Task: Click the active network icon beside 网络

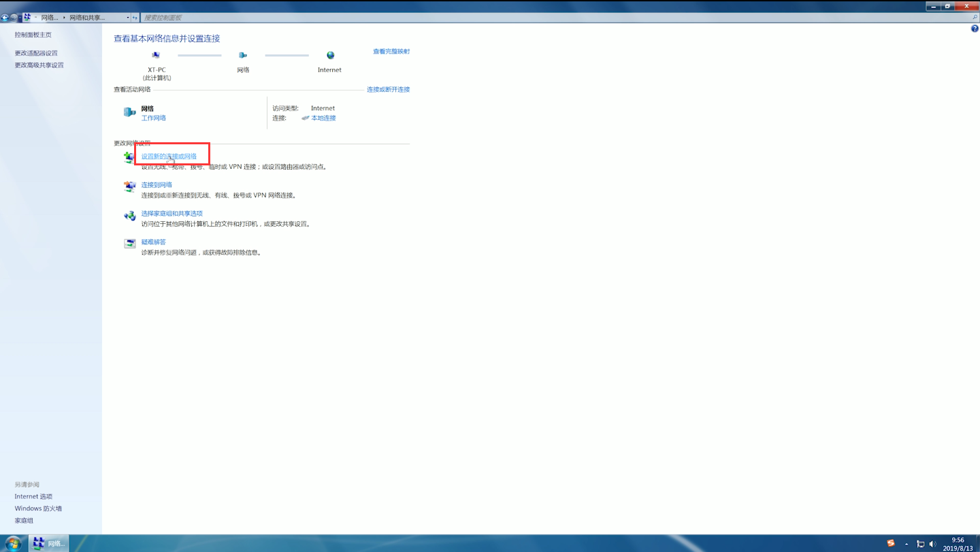Action: 129,112
